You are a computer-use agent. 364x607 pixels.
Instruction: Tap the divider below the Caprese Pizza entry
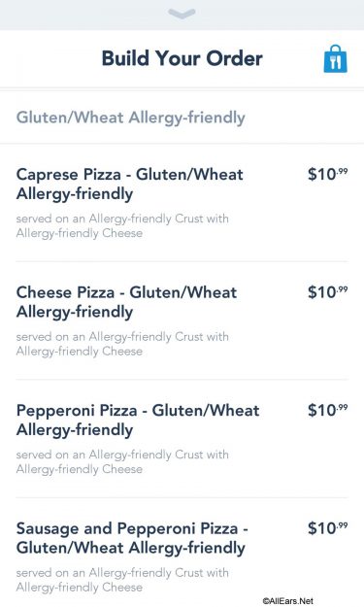click(182, 261)
